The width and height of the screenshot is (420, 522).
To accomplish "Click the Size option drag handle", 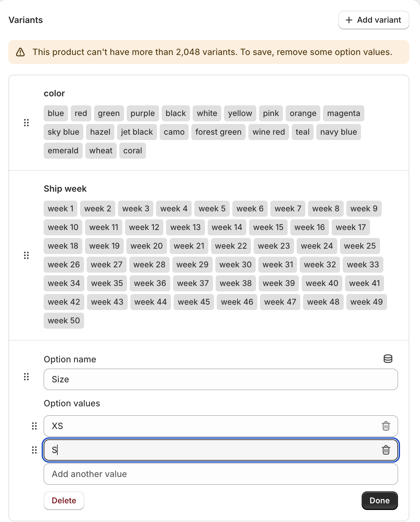I will pyautogui.click(x=26, y=377).
